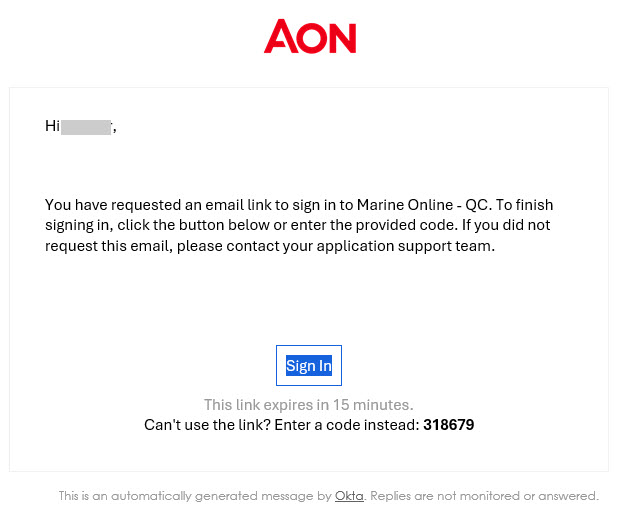Image resolution: width=625 pixels, height=517 pixels.
Task: Click "Replies are not monitored or answered" text
Action: pos(484,496)
